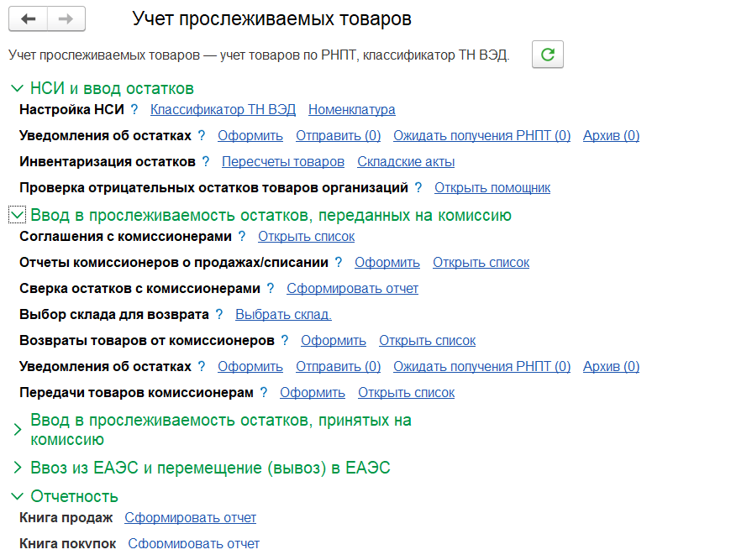The image size is (731, 560).
Task: Show help for Проверка отрицательных остатков
Action: point(418,187)
